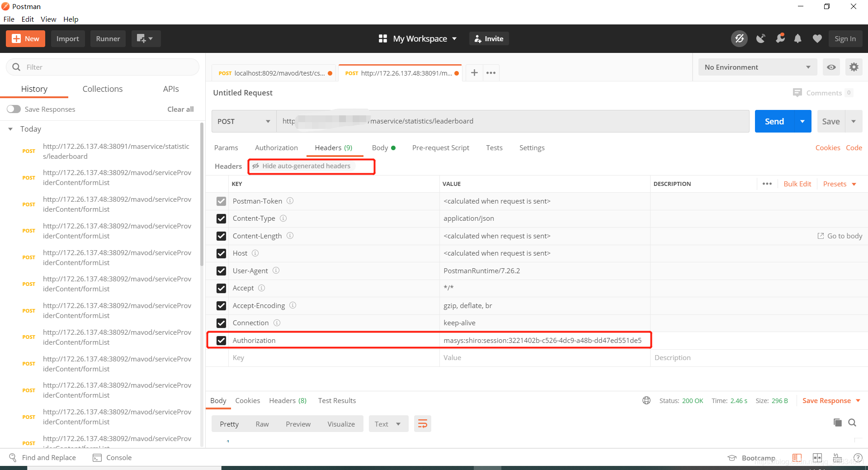The width and height of the screenshot is (868, 470).
Task: Uncheck the Accept header checkbox
Action: [x=221, y=288]
